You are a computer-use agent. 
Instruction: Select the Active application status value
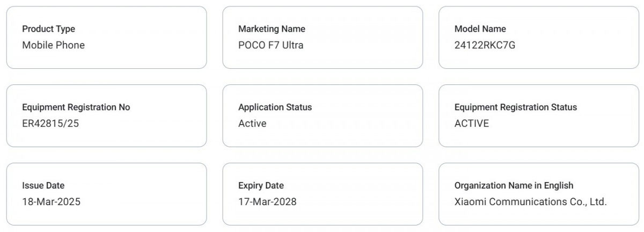[x=252, y=124]
